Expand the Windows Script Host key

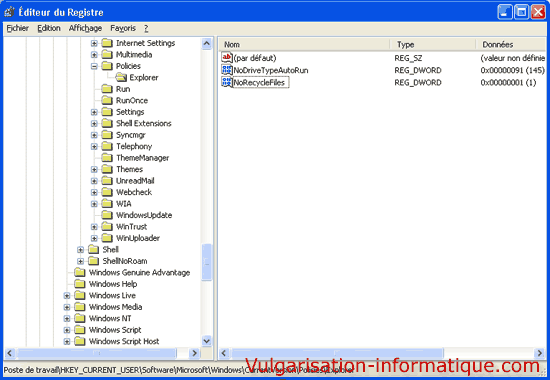tap(67, 341)
